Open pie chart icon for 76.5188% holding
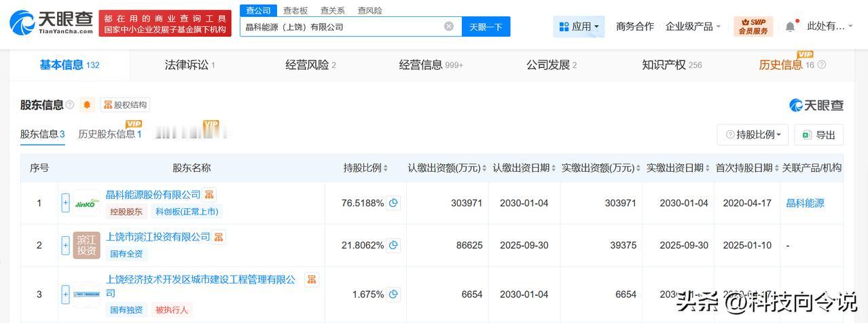Screen dimensions: 868x323 tap(393, 203)
